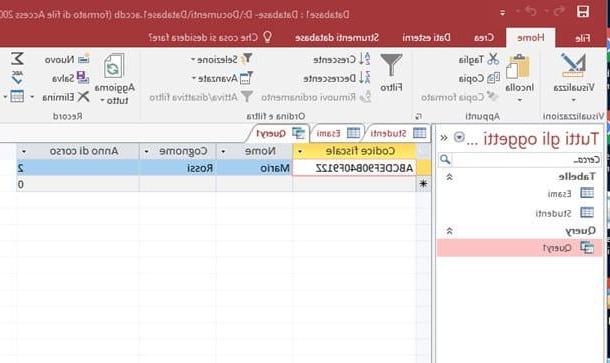Switch to the Crea ribbon tab
Screen dimensions: 610x363
point(484,38)
